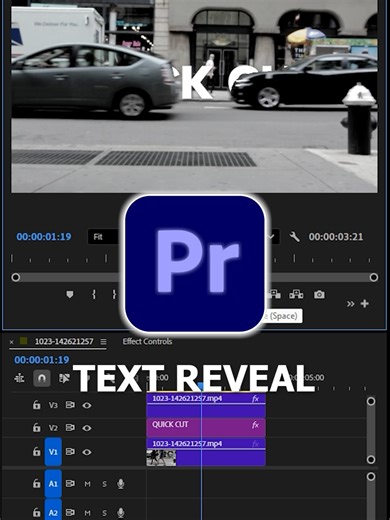Image resolution: width=390 pixels, height=520 pixels.
Task: Open the wrench settings menu
Action: 294,237
